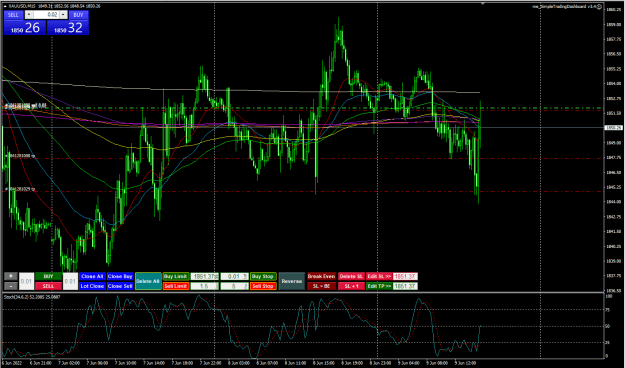Decrease one-click lot size with left arrow
The image size is (625, 368).
[29, 15]
